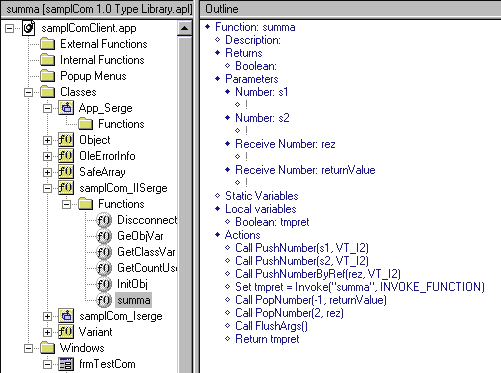Click the GetClassVar function icon
This screenshot has width=501, height=373.
tap(104, 252)
